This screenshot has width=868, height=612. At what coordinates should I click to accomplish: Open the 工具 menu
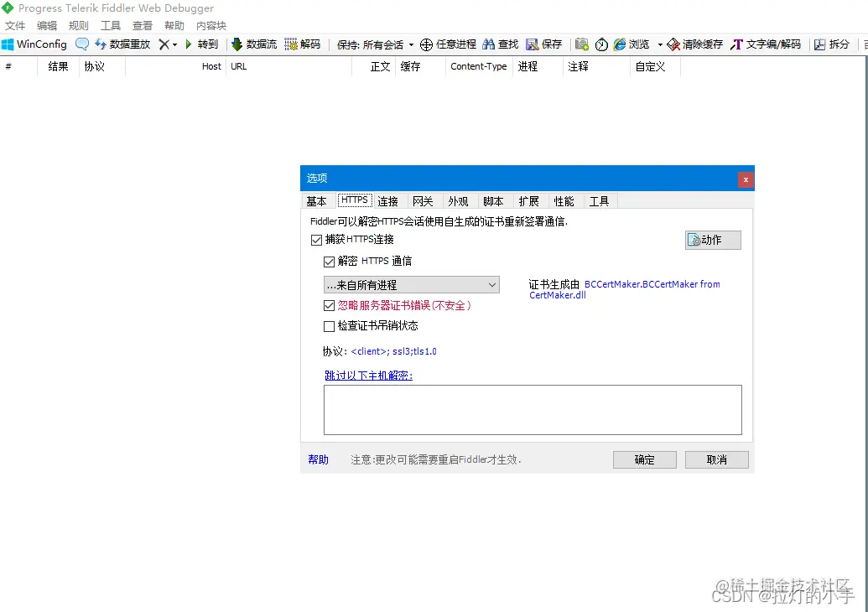pos(110,25)
